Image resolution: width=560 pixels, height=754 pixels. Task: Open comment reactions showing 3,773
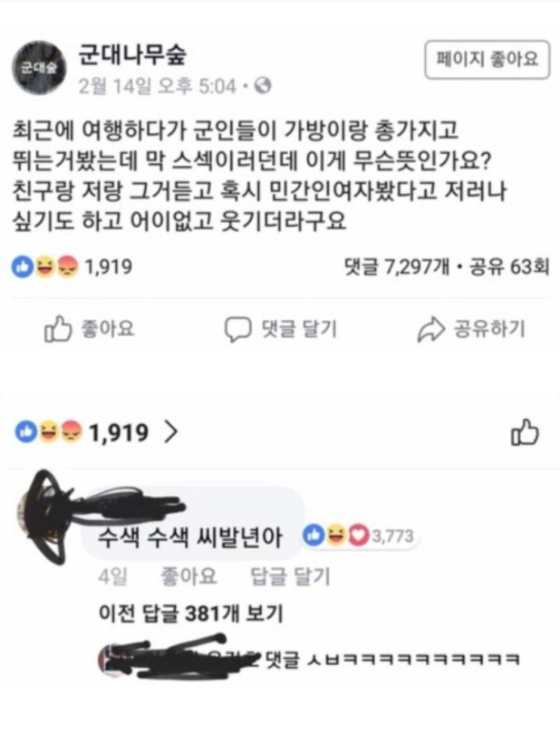click(358, 536)
